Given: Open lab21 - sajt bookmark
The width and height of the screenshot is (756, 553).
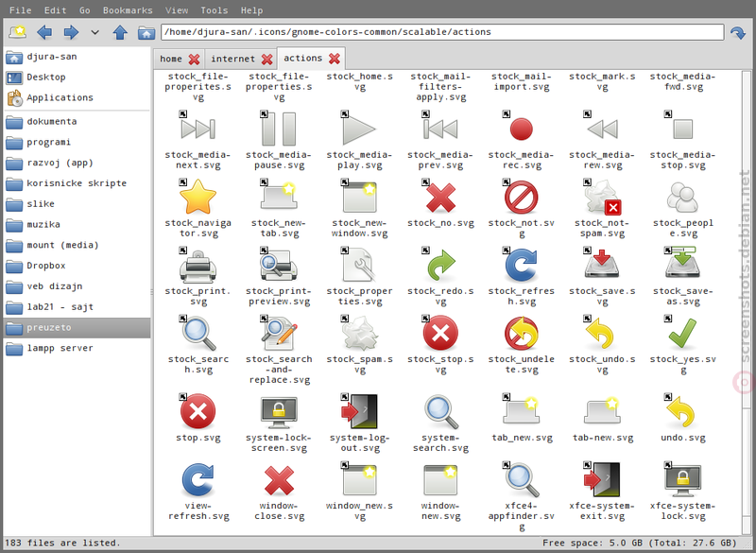Looking at the screenshot, I should point(77,307).
